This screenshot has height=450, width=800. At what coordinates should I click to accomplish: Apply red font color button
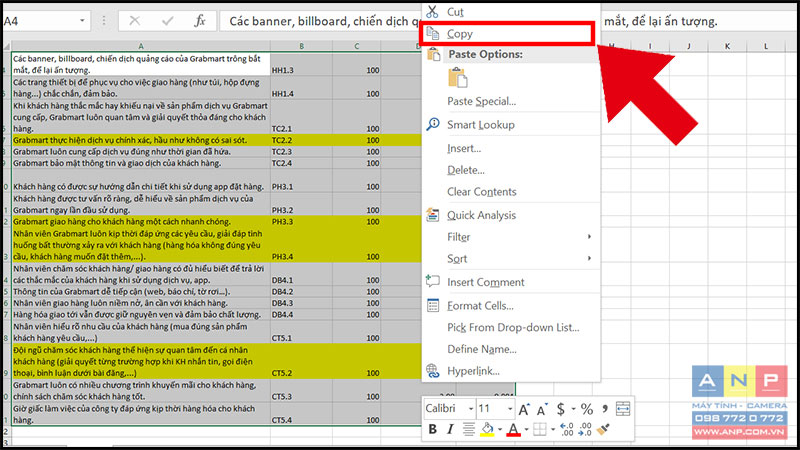coord(514,430)
